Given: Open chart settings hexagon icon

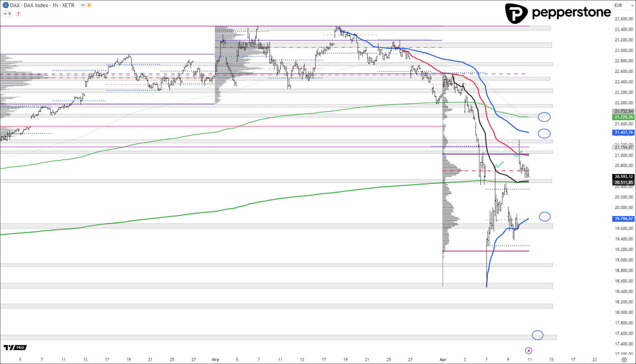Looking at the screenshot, I should pos(624,360).
